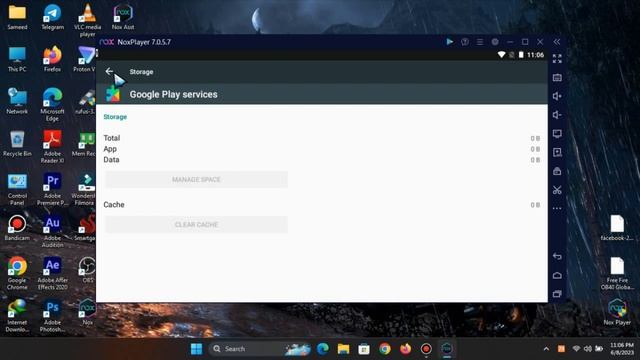Open the NoxPlayer play icon in title bar
This screenshot has width=640, height=360.
(450, 42)
